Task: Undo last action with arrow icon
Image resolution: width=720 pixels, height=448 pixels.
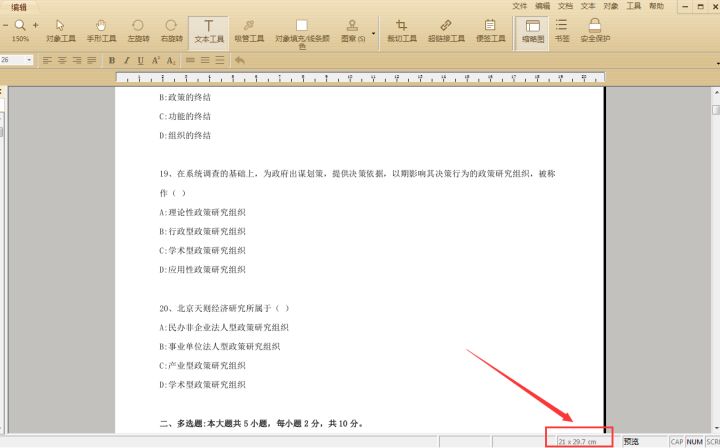Action: point(240,60)
